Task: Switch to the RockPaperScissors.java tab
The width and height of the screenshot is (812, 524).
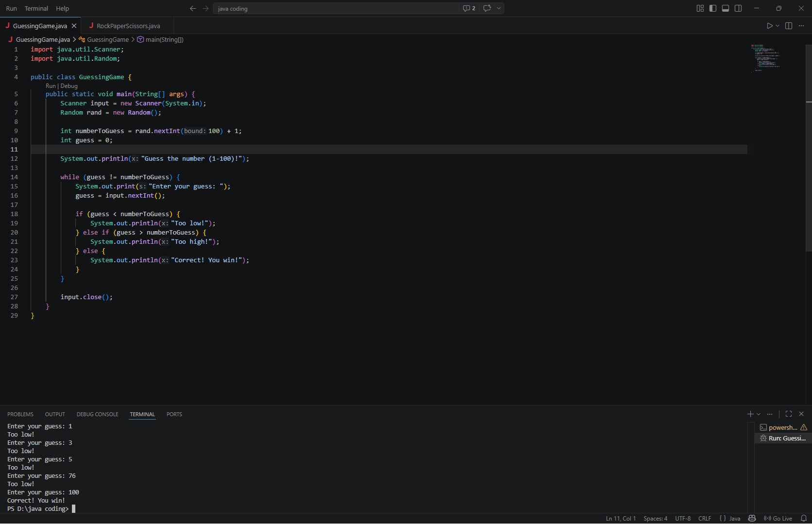Action: coord(128,26)
